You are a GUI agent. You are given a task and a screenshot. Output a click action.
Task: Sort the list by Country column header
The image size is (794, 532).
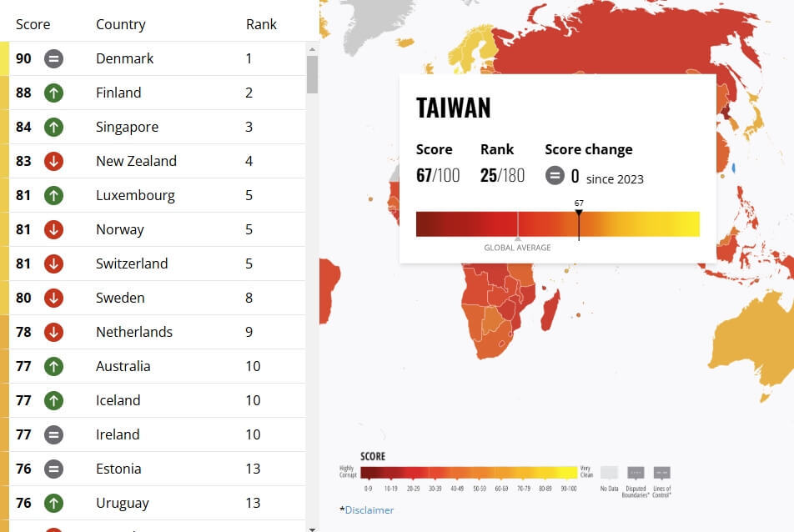click(x=120, y=24)
